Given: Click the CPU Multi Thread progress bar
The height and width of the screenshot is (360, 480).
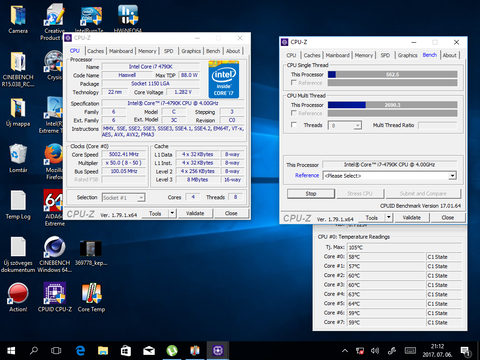Looking at the screenshot, I should (x=392, y=105).
